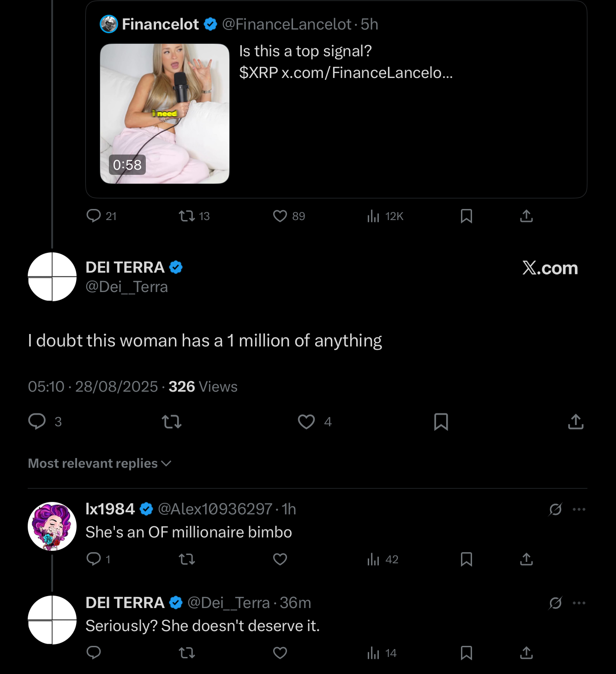This screenshot has width=616, height=674.
Task: Open the Grok icon on lx1984's reply
Action: coord(556,509)
